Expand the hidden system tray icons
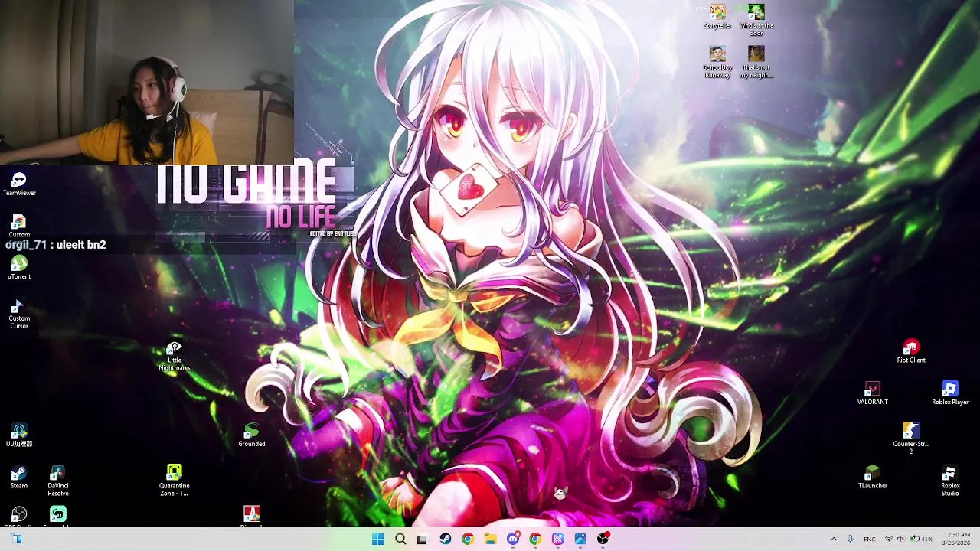 [x=834, y=540]
